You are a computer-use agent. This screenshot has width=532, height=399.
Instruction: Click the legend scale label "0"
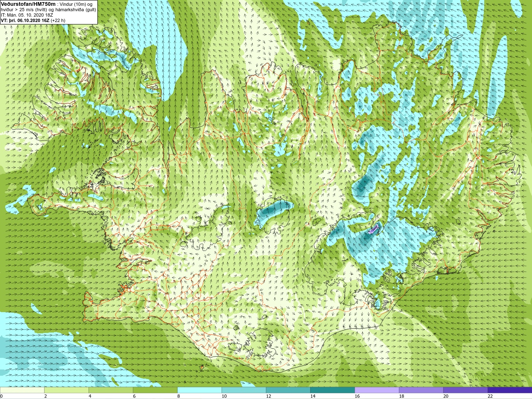point(1,396)
